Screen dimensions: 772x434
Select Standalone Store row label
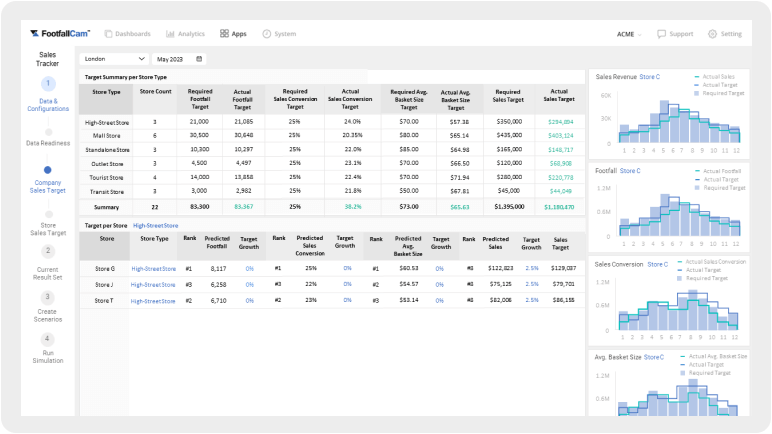click(x=107, y=150)
